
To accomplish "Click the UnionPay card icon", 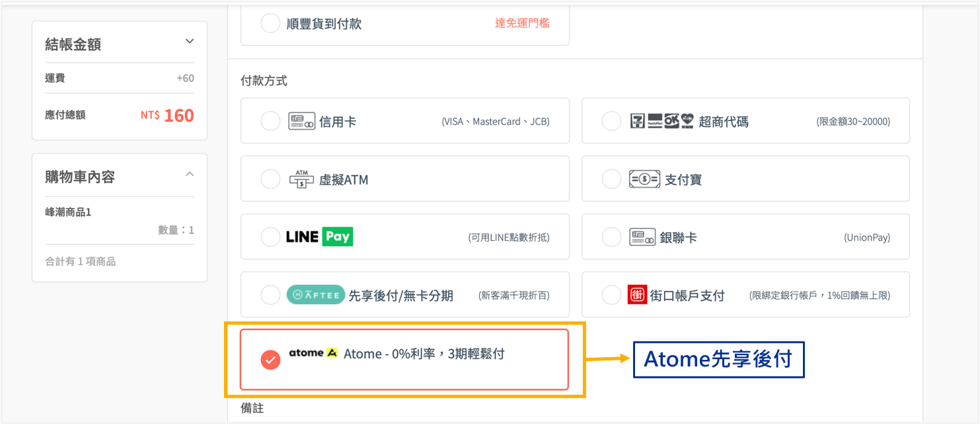I will [x=642, y=237].
